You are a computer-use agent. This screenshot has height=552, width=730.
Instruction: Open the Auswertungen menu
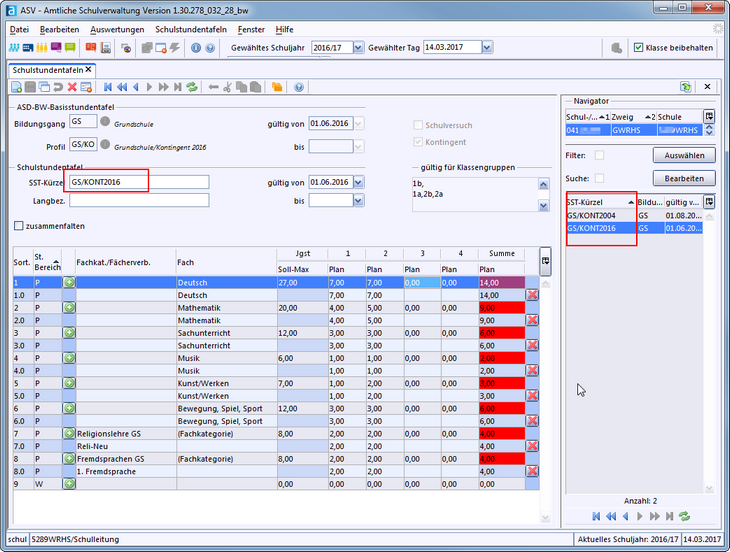tap(117, 30)
